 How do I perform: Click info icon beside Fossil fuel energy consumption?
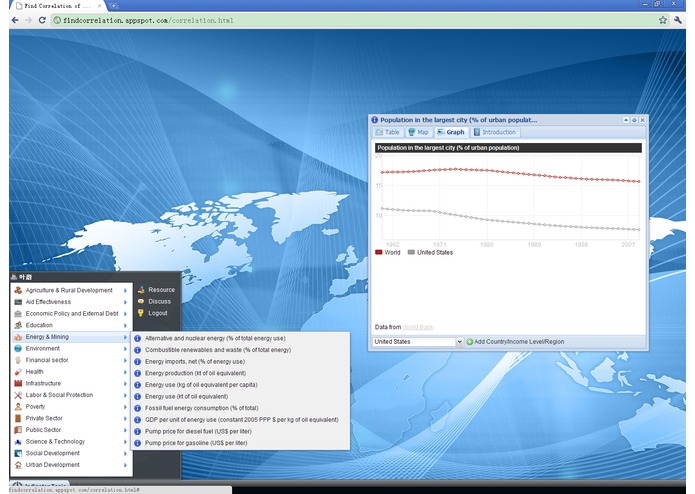pos(137,408)
